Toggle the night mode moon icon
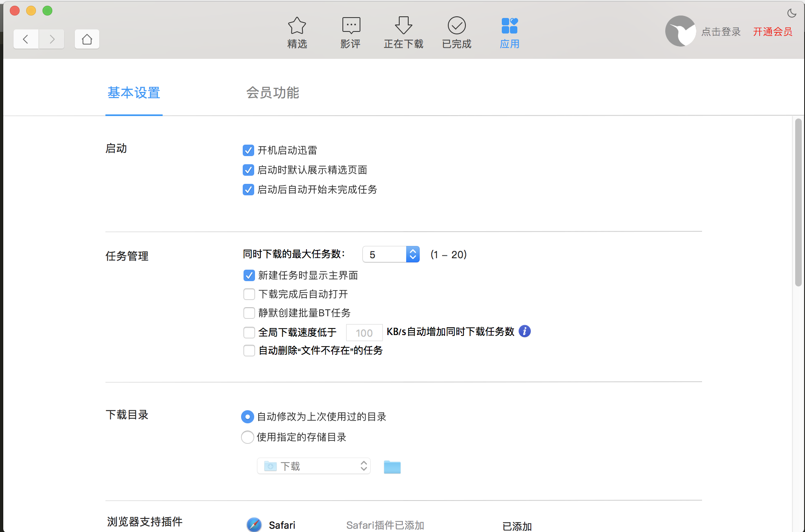 [792, 13]
